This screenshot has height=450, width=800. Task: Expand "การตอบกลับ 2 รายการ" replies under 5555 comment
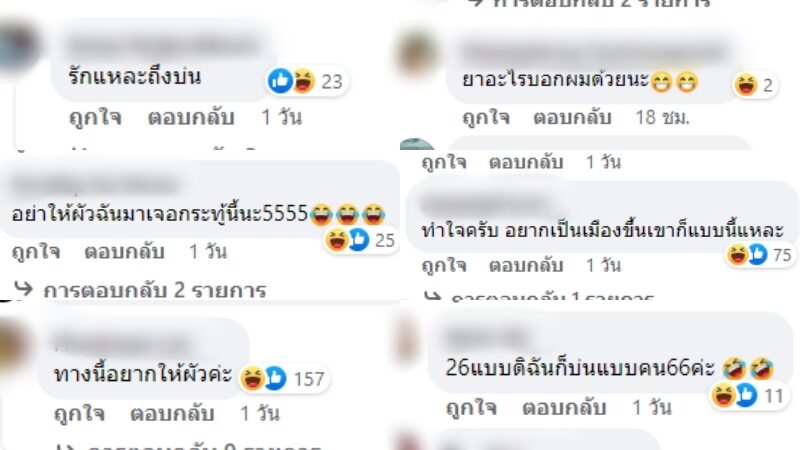pyautogui.click(x=140, y=290)
